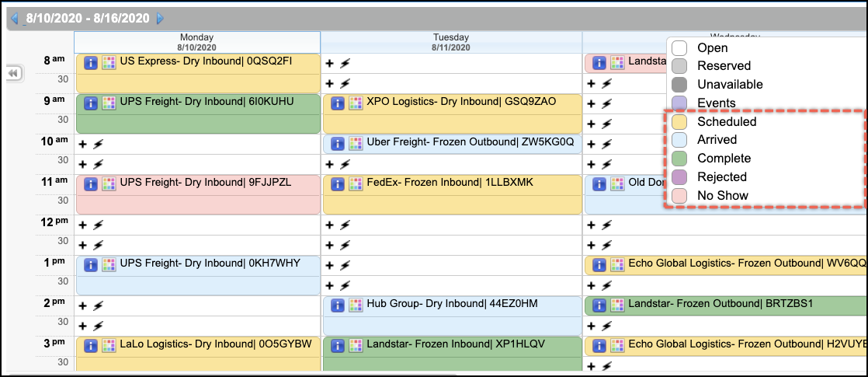Click plus icon in Monday 2 pm slot
This screenshot has width=868, height=377.
pos(83,305)
